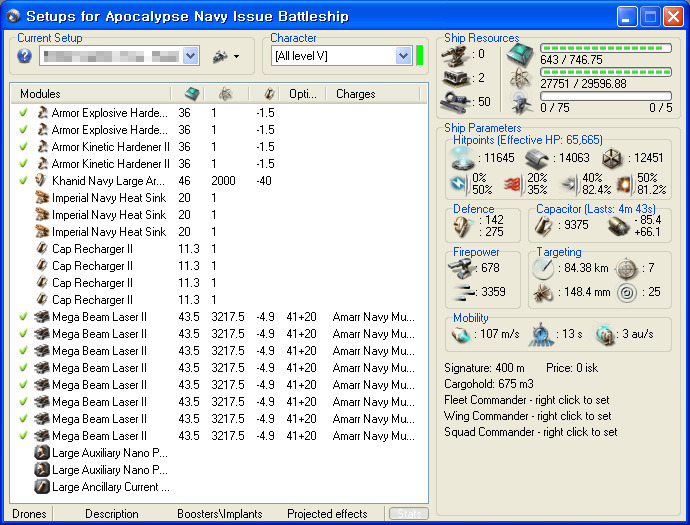
Task: Click Wing Commander right click to set
Action: (x=528, y=416)
